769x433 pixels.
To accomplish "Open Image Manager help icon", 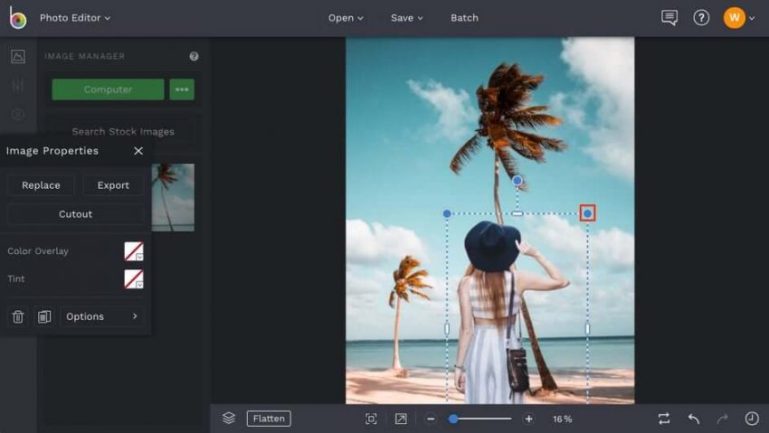I will point(194,56).
